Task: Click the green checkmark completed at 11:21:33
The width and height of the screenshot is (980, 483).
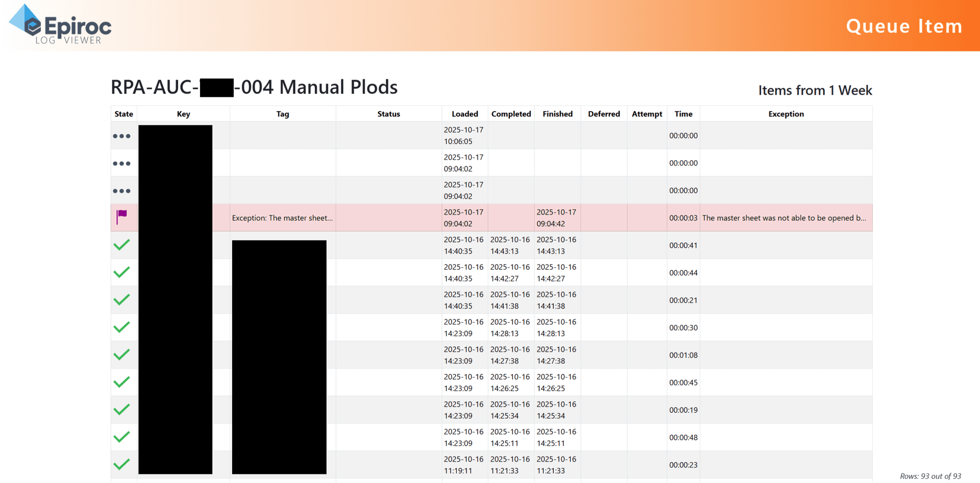Action: click(121, 464)
